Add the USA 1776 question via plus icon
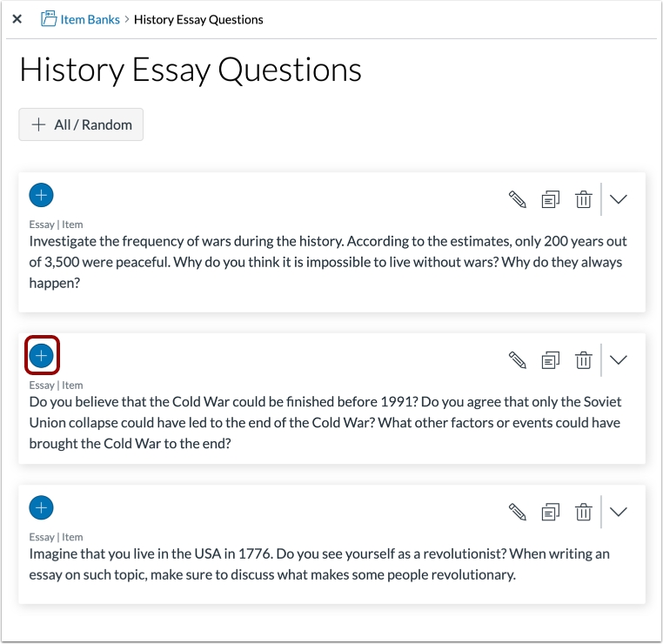Screen dimensions: 663x644 [x=41, y=507]
